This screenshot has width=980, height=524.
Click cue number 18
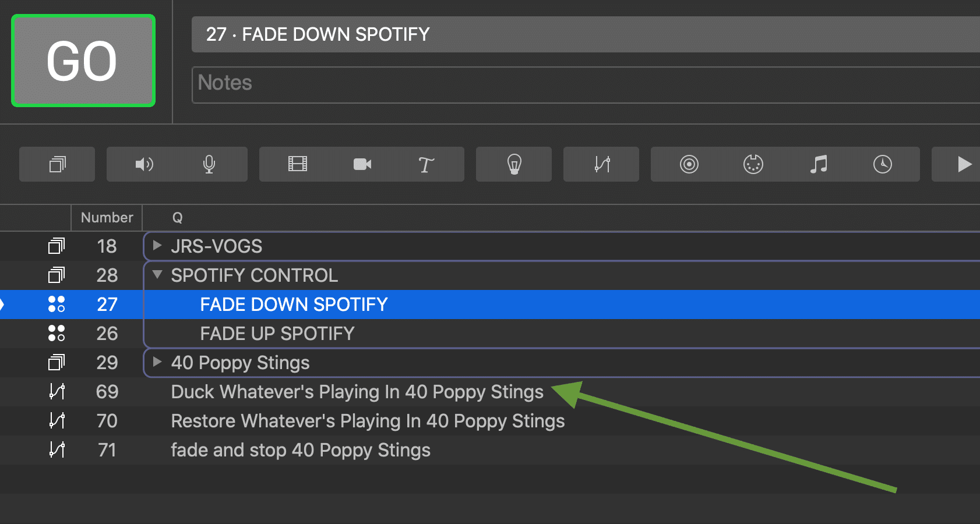(107, 246)
